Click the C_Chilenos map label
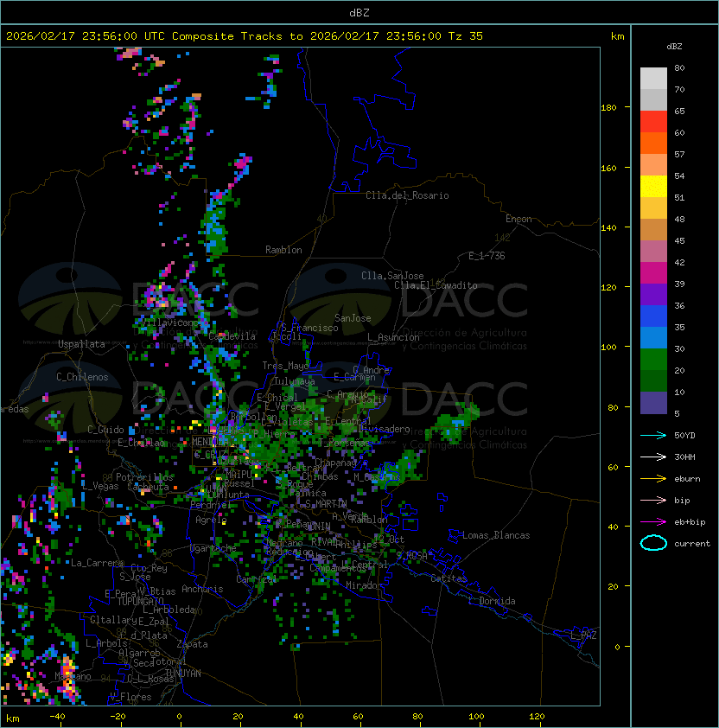Screen dimensions: 719x728 pos(82,377)
